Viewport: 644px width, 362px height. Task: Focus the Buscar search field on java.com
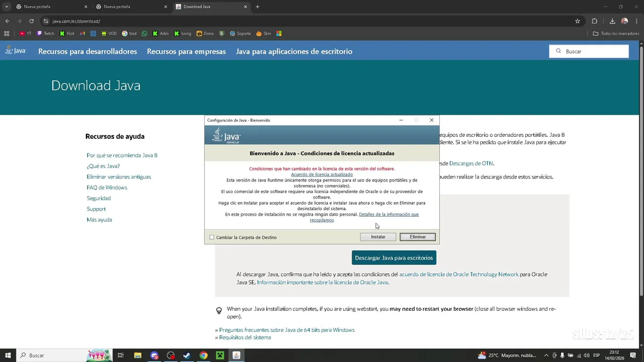pyautogui.click(x=589, y=51)
